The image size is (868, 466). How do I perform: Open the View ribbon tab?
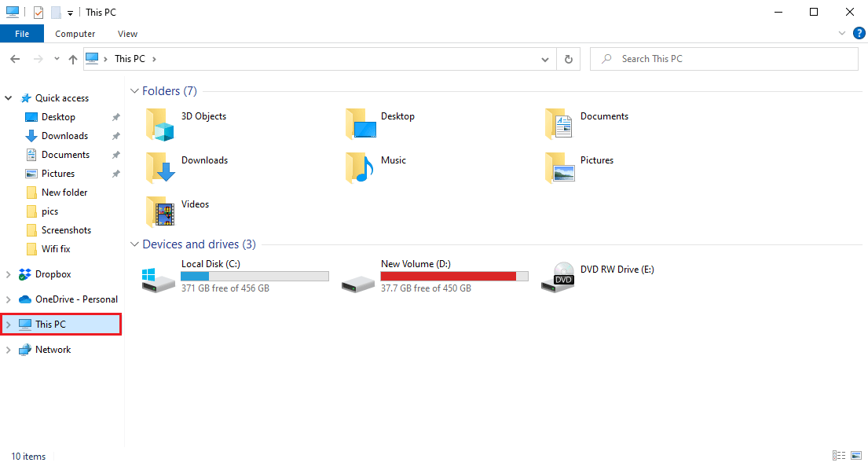coord(127,34)
